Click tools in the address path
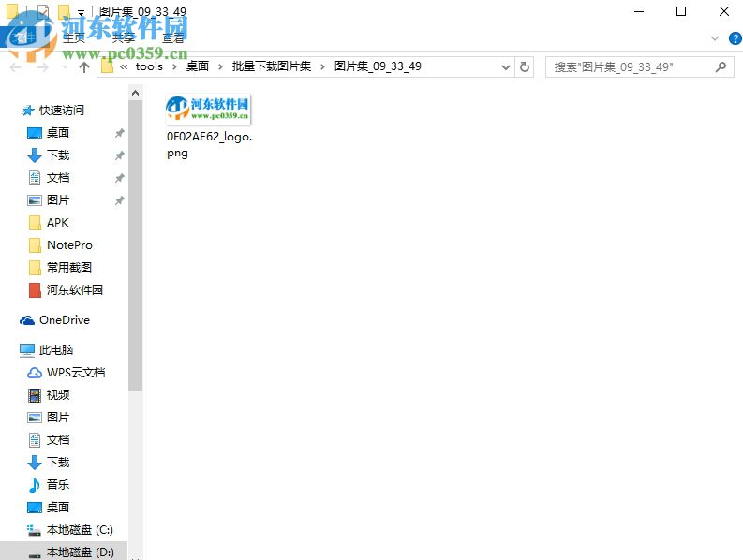 tap(149, 66)
